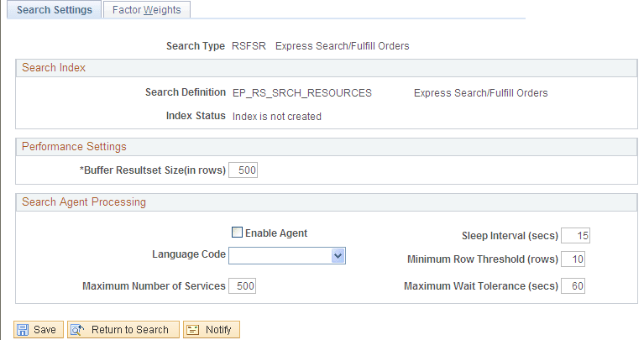Screen dimensions: 644x340
Task: Open the Factor Weights tab
Action: [x=147, y=9]
